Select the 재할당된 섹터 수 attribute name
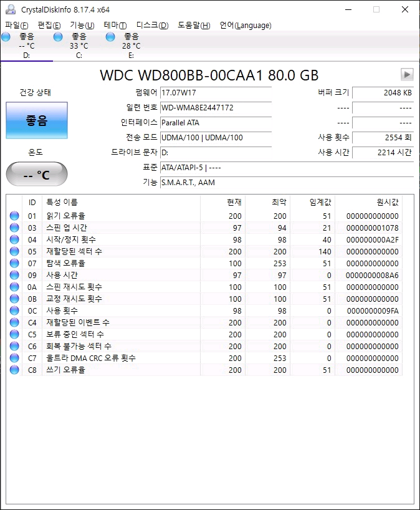Viewport: 420px width, 510px height. tap(74, 251)
